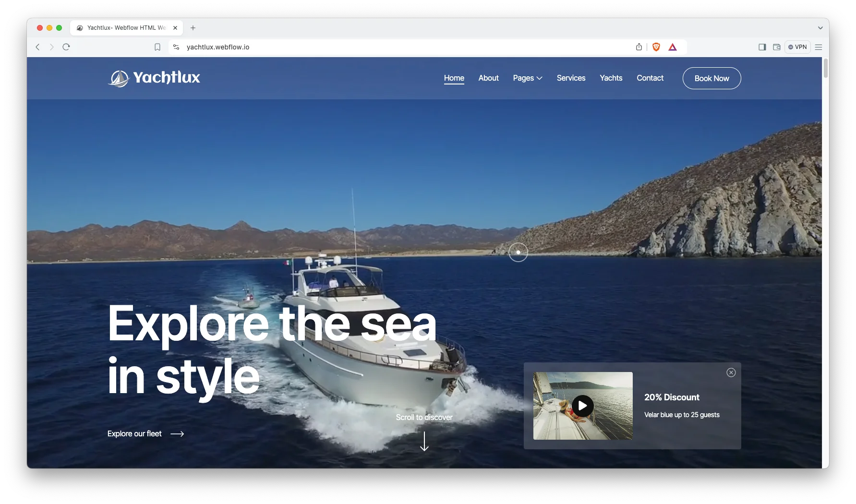Bookmark this page with the bookmark icon

click(x=157, y=47)
